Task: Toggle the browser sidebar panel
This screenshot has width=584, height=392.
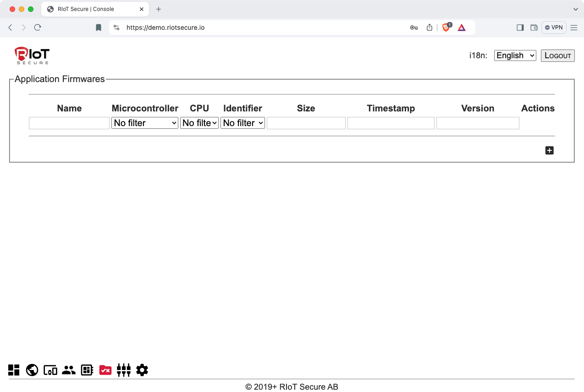Action: tap(520, 28)
